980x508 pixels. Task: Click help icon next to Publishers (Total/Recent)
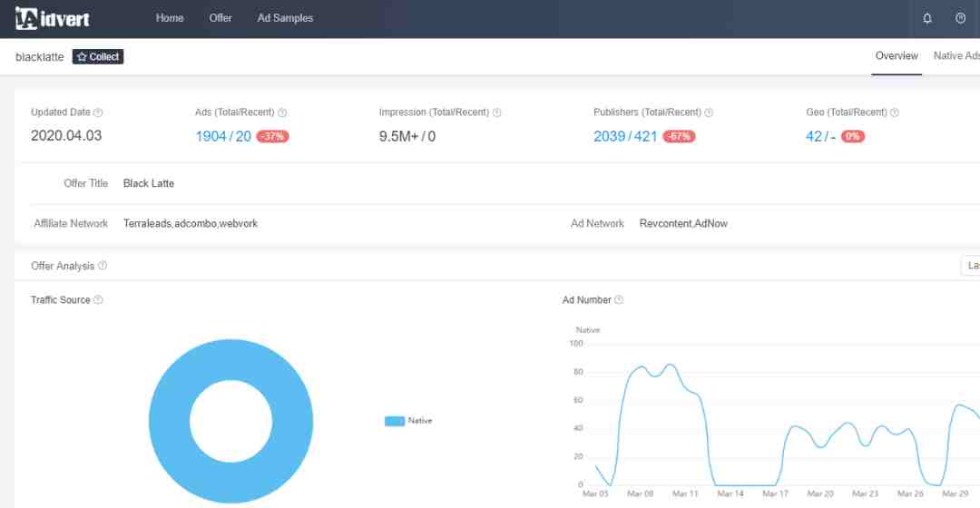click(x=709, y=112)
